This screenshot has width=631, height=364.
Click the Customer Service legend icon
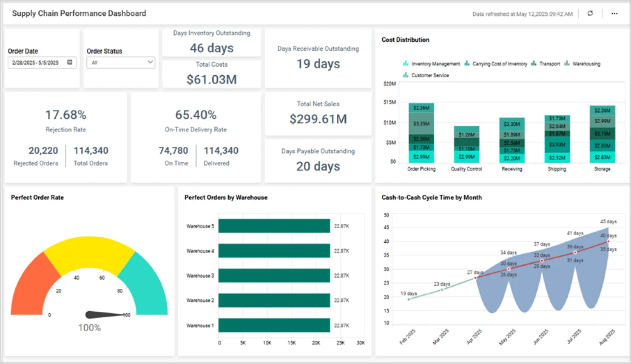[x=406, y=75]
